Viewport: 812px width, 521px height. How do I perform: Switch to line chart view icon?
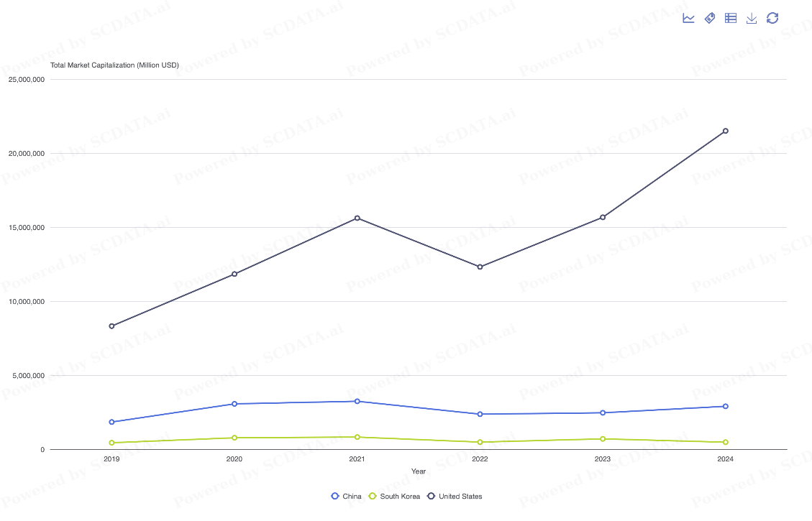point(688,18)
